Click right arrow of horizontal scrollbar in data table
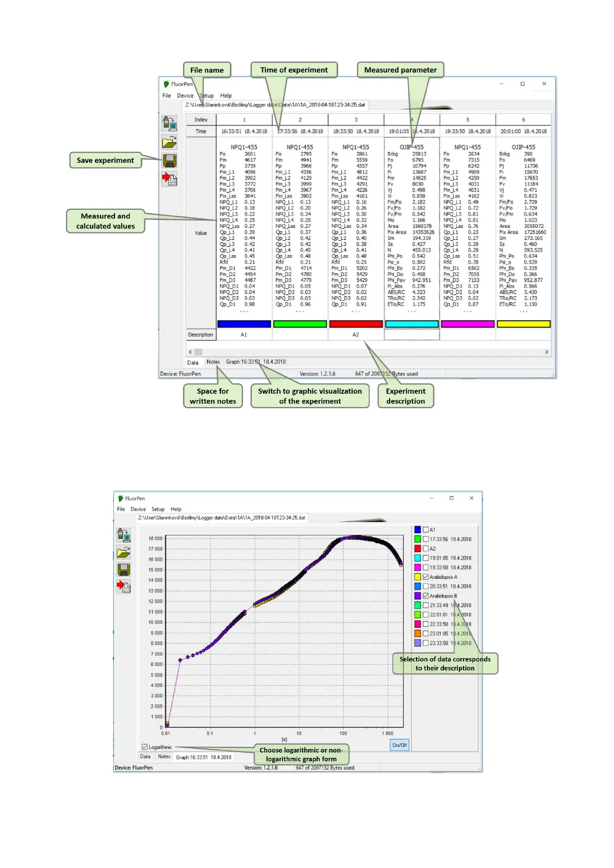 click(546, 352)
